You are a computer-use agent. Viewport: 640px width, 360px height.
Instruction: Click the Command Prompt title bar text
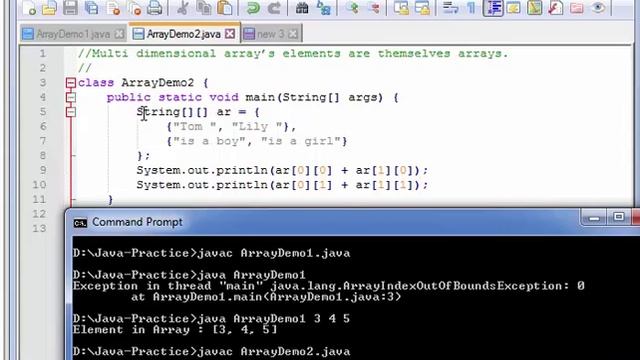(x=137, y=222)
